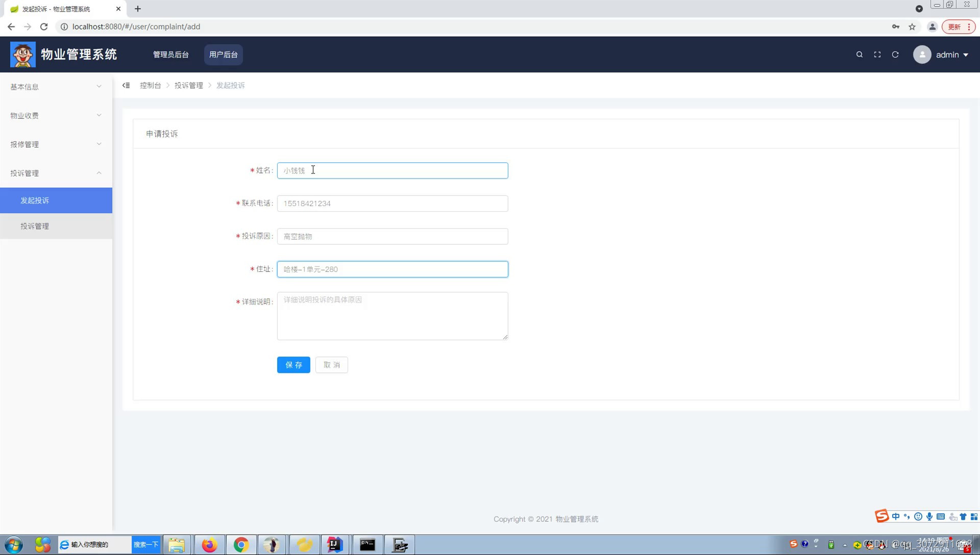Image resolution: width=980 pixels, height=555 pixels.
Task: Open the command prompt taskbar icon
Action: [x=367, y=545]
